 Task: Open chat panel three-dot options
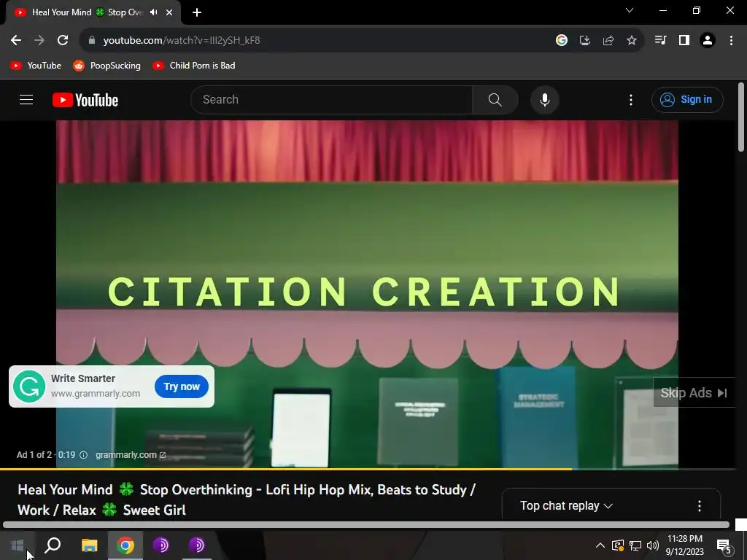pos(700,506)
